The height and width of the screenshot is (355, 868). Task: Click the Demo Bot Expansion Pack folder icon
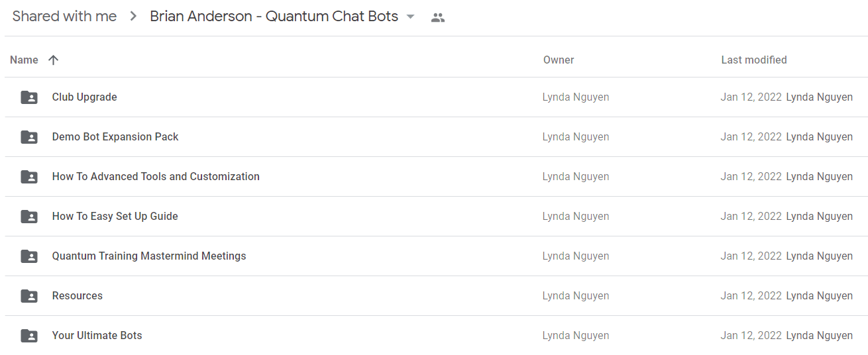(x=29, y=137)
